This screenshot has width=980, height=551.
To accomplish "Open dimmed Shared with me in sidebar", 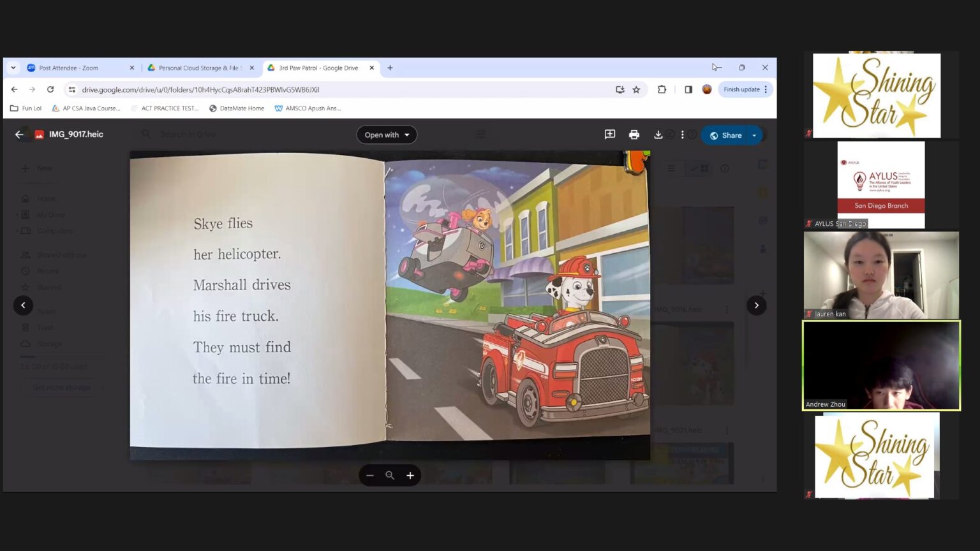I will point(61,255).
